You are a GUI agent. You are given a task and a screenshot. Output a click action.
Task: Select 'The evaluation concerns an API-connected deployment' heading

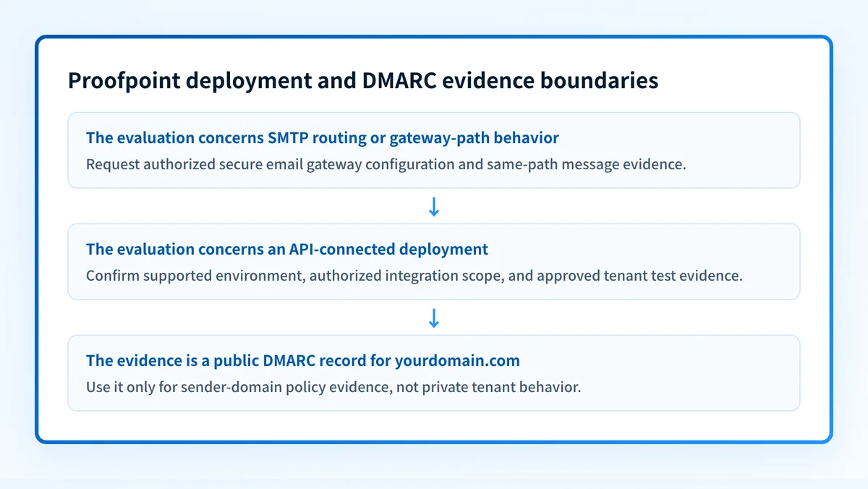coord(287,249)
